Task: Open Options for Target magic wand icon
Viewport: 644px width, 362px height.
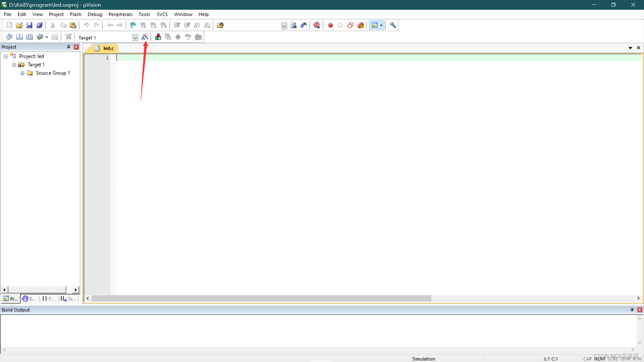Action: [145, 37]
